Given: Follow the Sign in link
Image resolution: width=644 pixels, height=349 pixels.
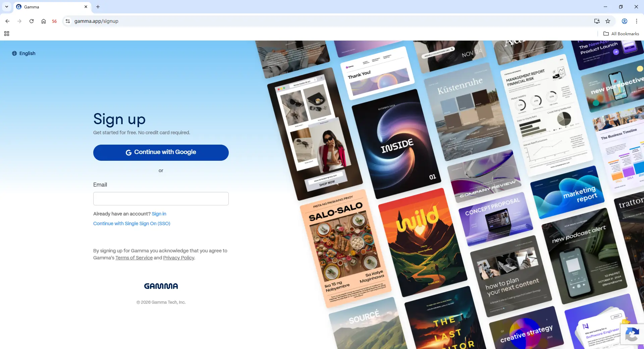Looking at the screenshot, I should pos(159,214).
